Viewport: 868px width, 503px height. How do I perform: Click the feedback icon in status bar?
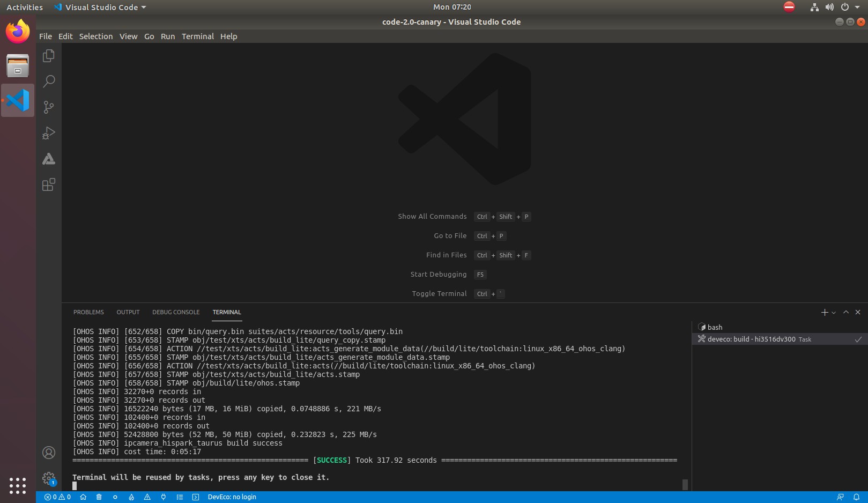point(840,497)
